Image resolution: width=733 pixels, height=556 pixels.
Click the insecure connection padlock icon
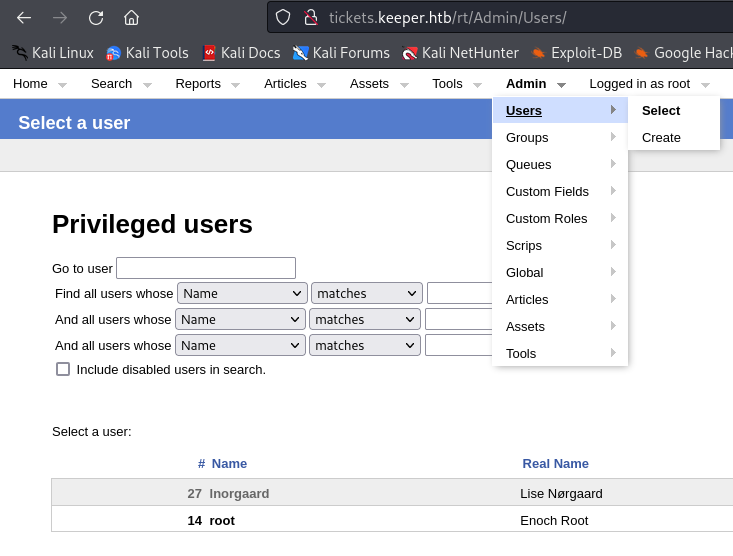pos(311,18)
